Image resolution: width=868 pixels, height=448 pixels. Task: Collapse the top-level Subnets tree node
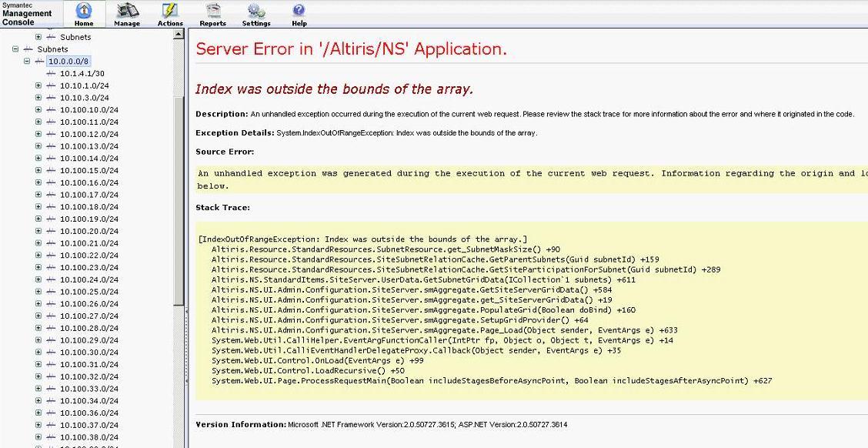[x=15, y=49]
